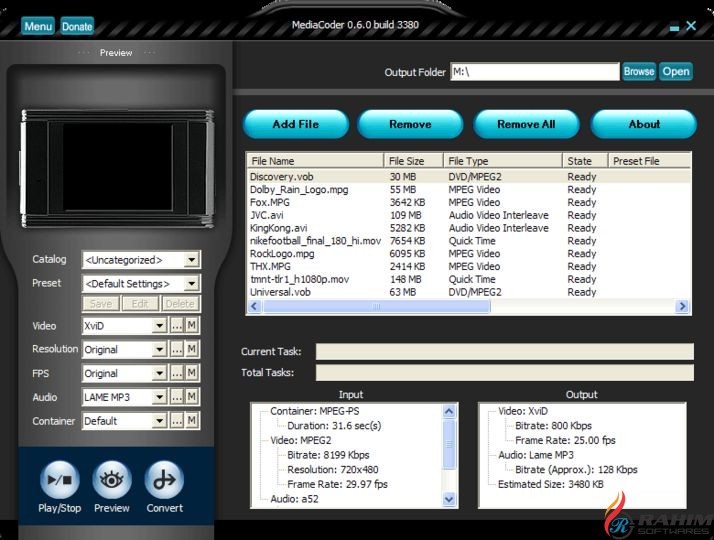Click the Output Folder path field

pos(534,72)
